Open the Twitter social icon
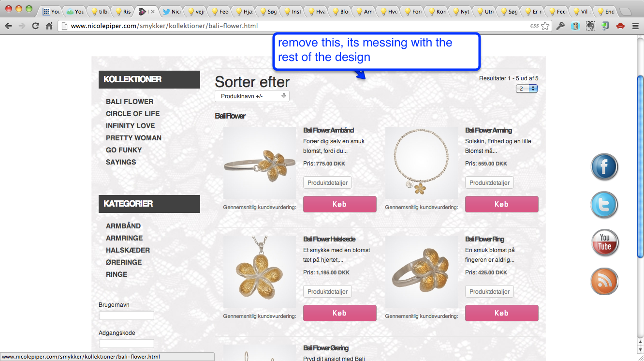Image resolution: width=644 pixels, height=361 pixels. tap(604, 205)
